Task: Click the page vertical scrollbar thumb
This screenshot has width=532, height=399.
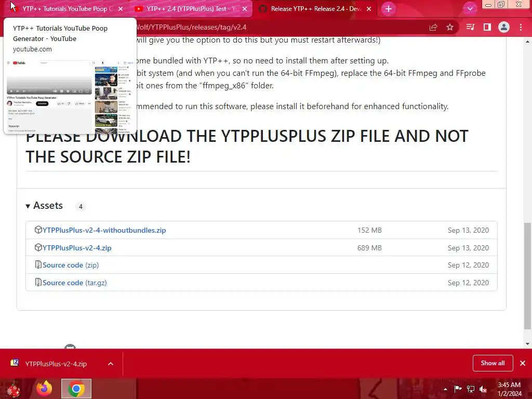Action: click(527, 276)
